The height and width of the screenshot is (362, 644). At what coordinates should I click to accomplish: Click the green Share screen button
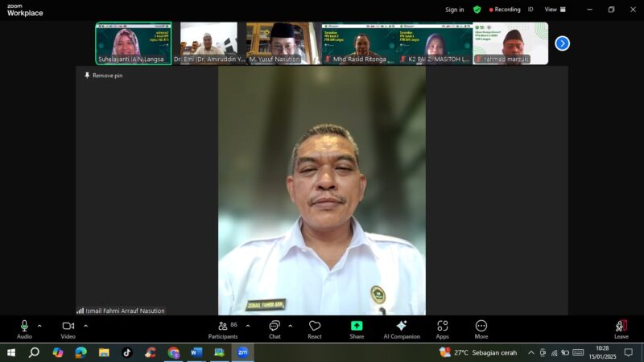357,328
